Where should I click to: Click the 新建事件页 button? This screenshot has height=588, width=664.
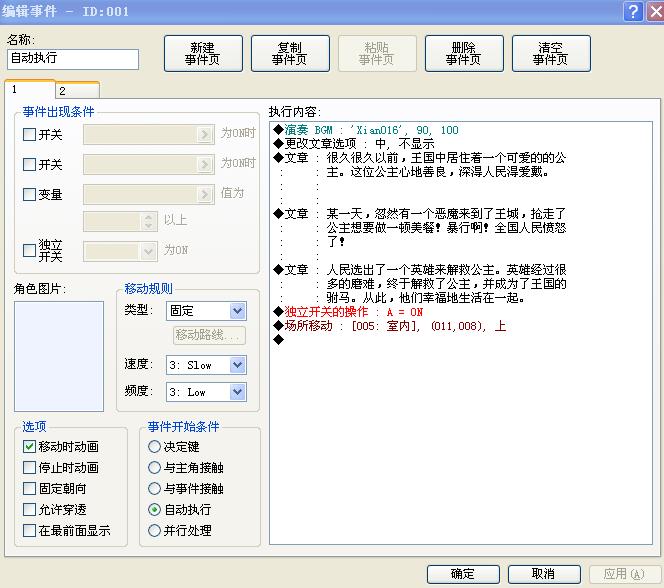click(203, 53)
